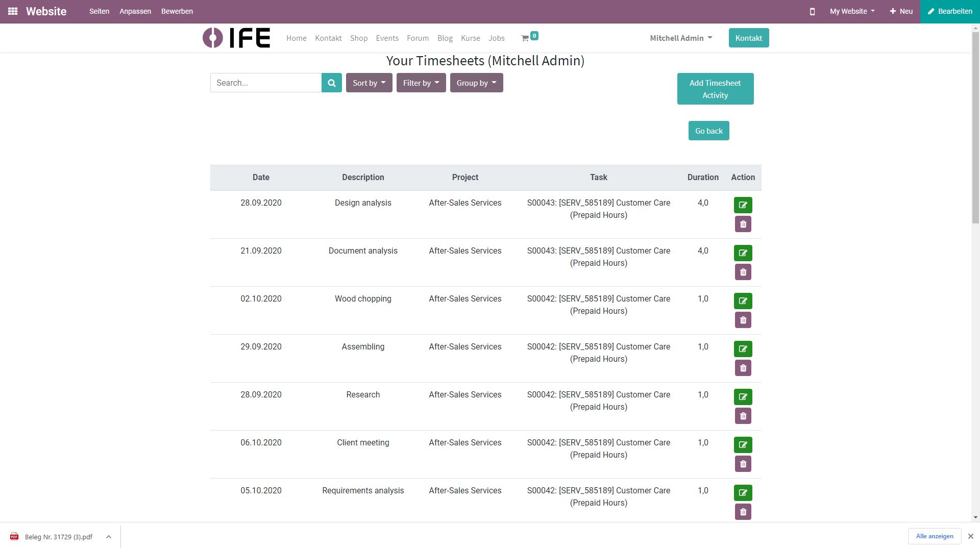Screen dimensions: 980x551
Task: Click Add Timesheet Activity button
Action: tap(715, 89)
